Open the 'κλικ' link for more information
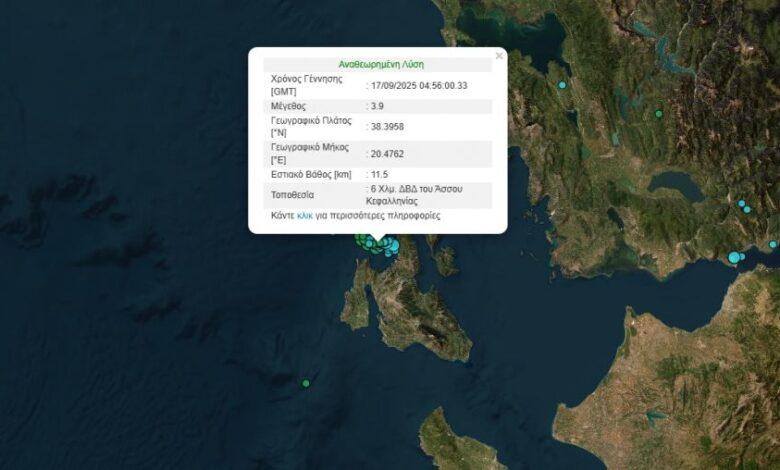Image resolution: width=780 pixels, height=470 pixels. (305, 216)
